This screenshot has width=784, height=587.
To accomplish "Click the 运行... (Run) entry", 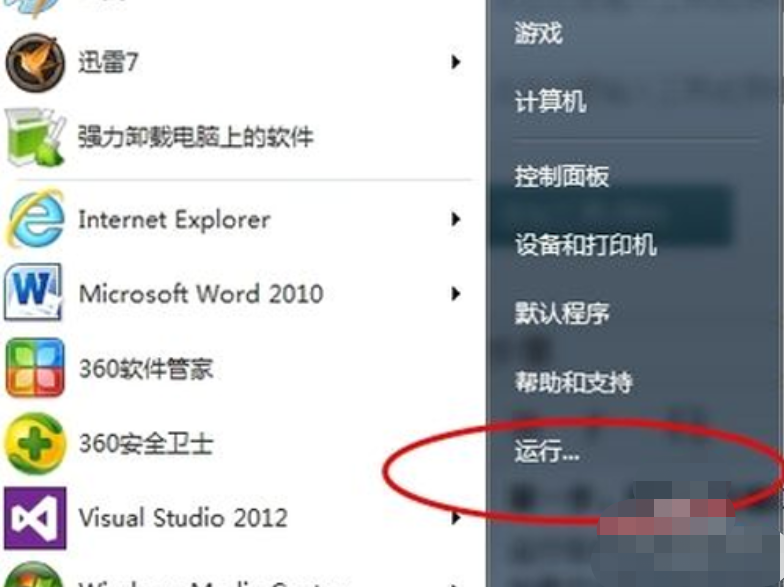I will pos(548,452).
